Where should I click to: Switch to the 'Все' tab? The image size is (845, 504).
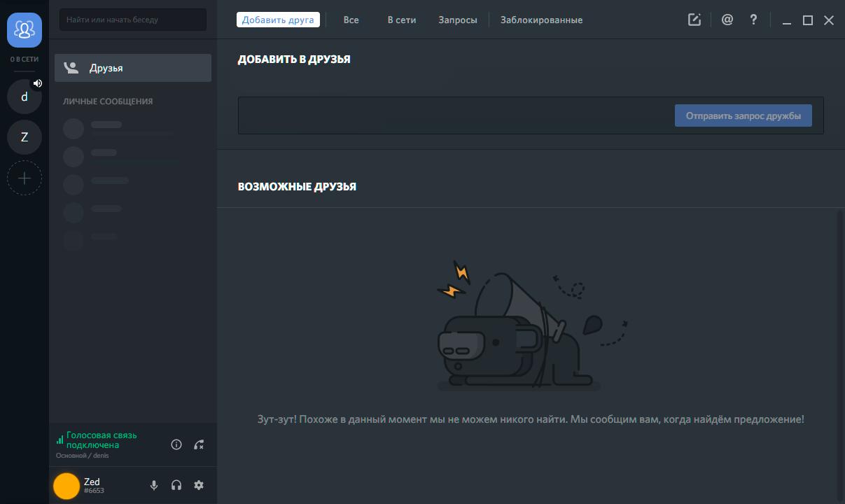point(351,20)
